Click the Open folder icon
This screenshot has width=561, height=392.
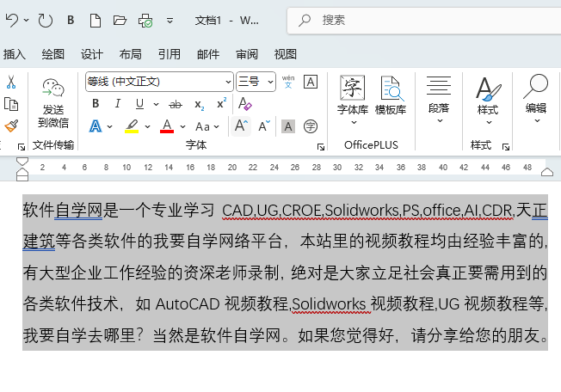pyautogui.click(x=120, y=21)
